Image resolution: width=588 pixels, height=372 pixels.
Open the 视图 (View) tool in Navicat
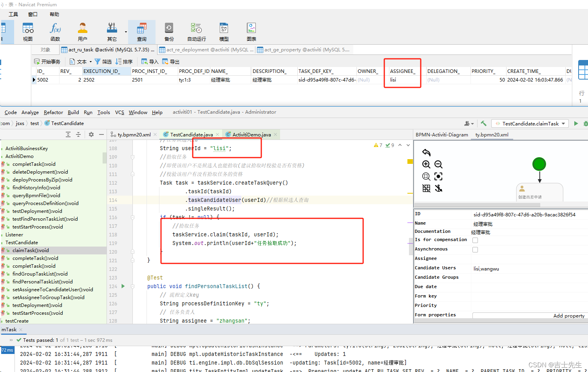pos(28,32)
